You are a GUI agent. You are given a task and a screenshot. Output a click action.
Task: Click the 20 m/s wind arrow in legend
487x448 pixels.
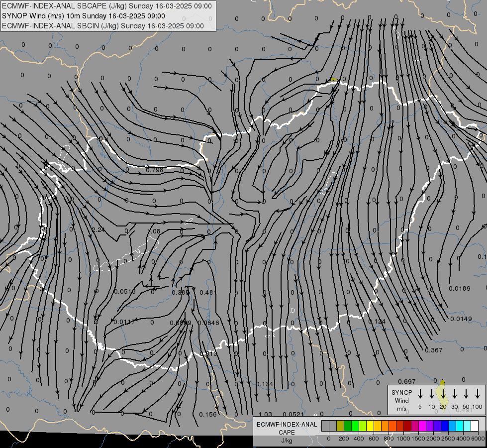[x=443, y=394]
